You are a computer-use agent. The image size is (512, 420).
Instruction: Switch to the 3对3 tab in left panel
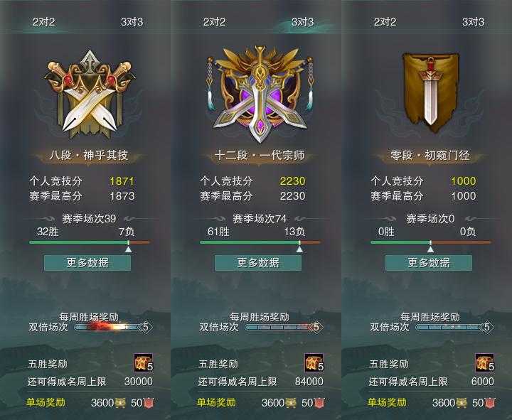click(x=132, y=22)
